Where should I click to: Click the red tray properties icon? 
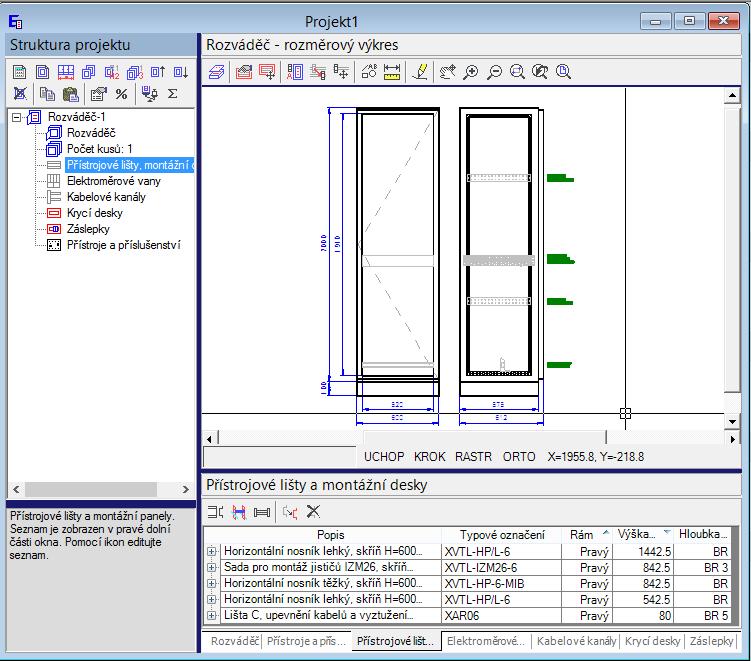pos(244,72)
